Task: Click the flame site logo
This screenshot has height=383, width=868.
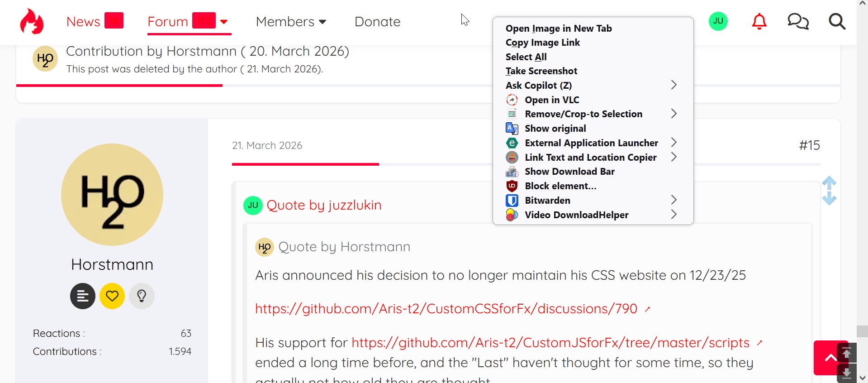Action: coord(32,22)
